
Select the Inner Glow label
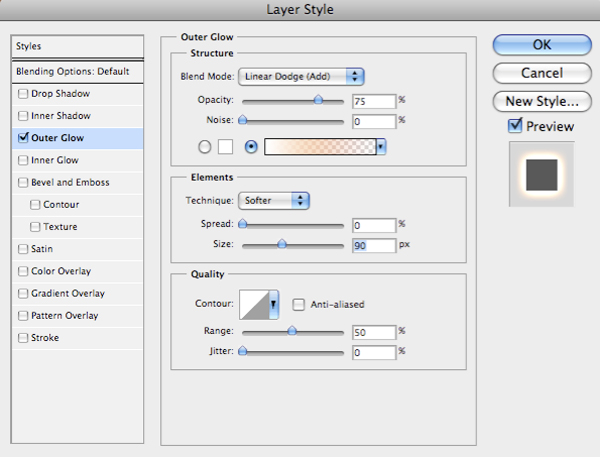tap(55, 160)
